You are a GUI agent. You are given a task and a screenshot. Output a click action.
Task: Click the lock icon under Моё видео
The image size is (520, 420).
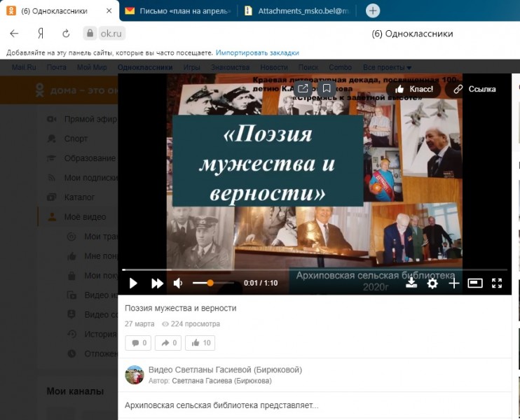tap(71, 276)
